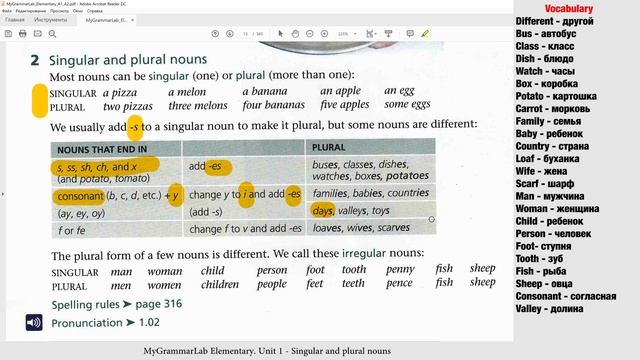Viewport: 640px width, 360px height.
Task: Click the heading 'Singular and plural nouns'
Action: click(128, 60)
